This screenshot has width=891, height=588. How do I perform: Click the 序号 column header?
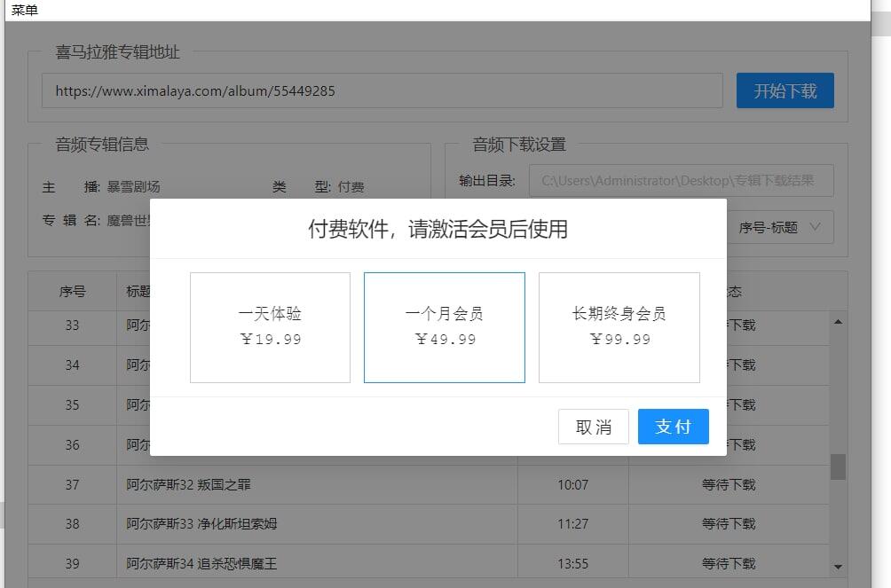tap(72, 291)
